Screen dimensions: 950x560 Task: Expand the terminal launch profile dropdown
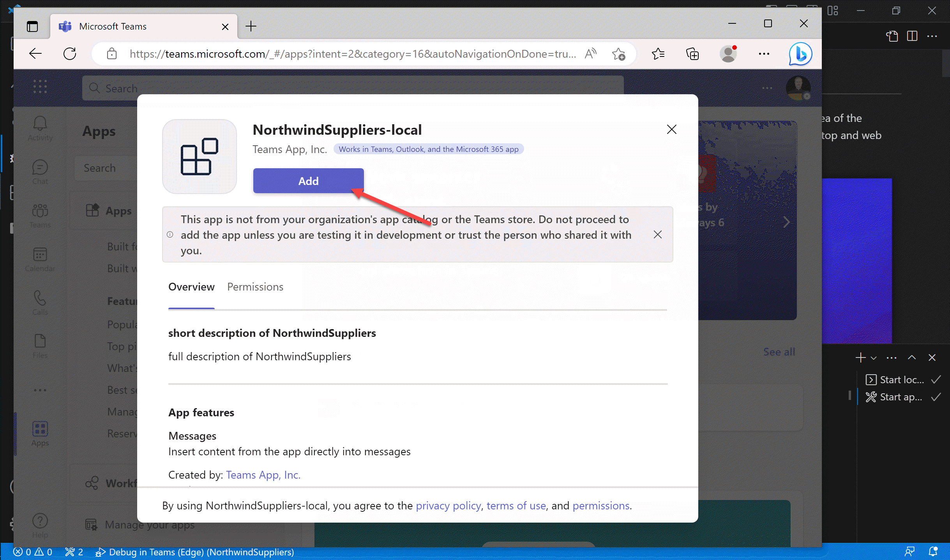(873, 357)
